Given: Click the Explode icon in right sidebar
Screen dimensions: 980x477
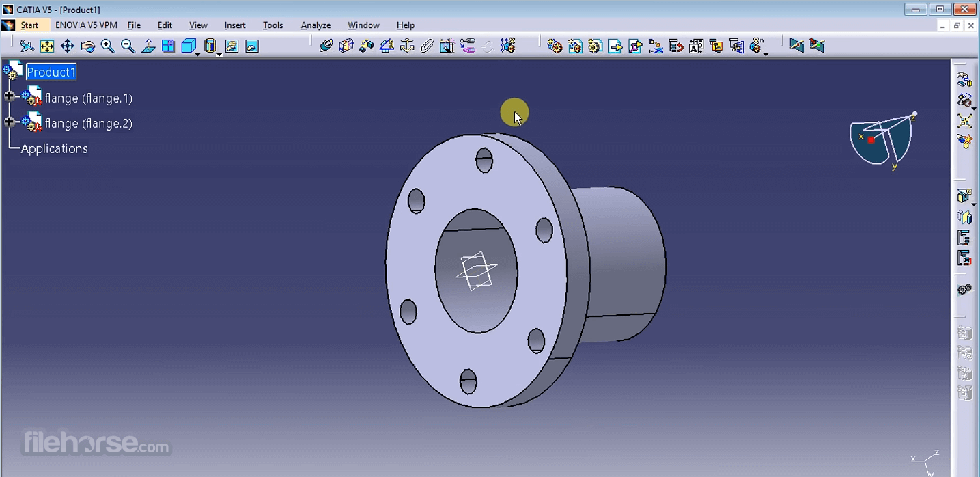Looking at the screenshot, I should 964,122.
